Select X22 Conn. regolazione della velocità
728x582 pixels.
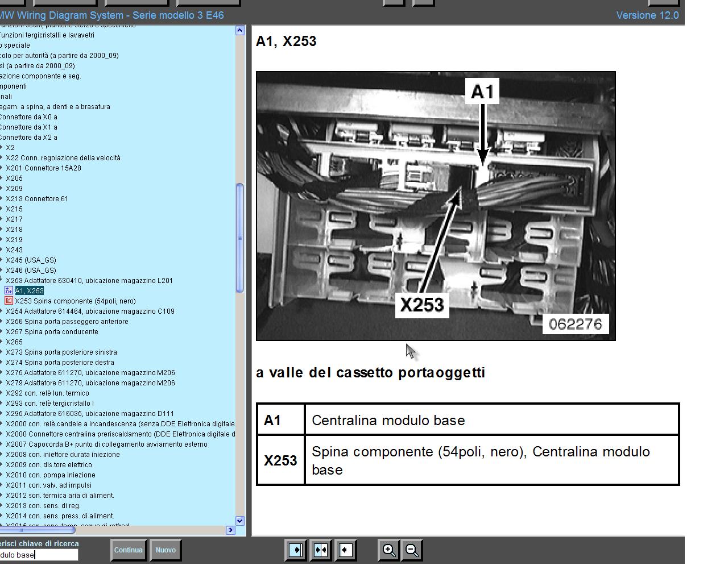click(63, 158)
